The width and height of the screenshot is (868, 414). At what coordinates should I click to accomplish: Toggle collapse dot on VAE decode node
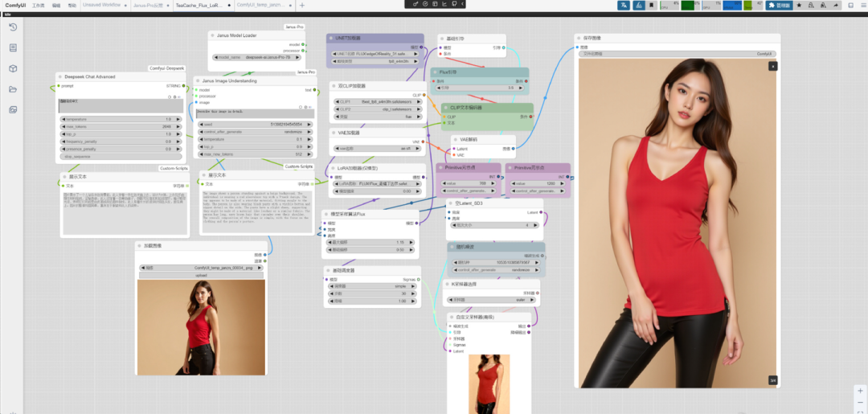(457, 140)
